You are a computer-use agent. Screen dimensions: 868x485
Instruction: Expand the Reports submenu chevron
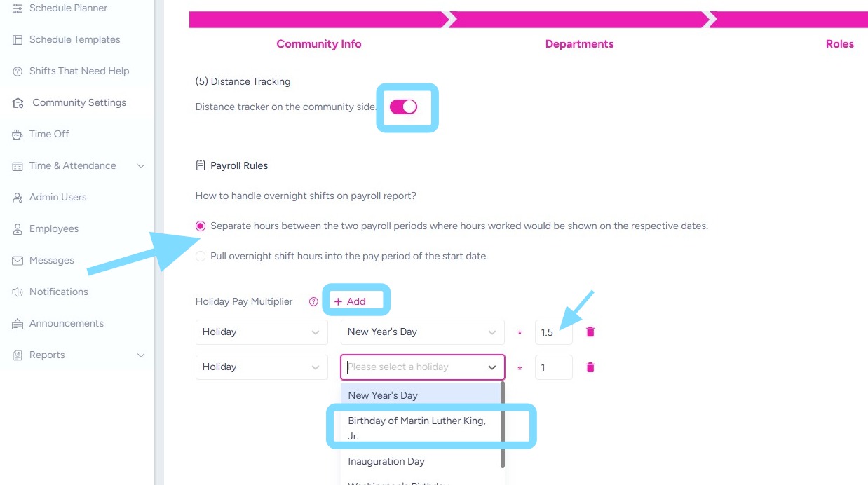tap(141, 355)
